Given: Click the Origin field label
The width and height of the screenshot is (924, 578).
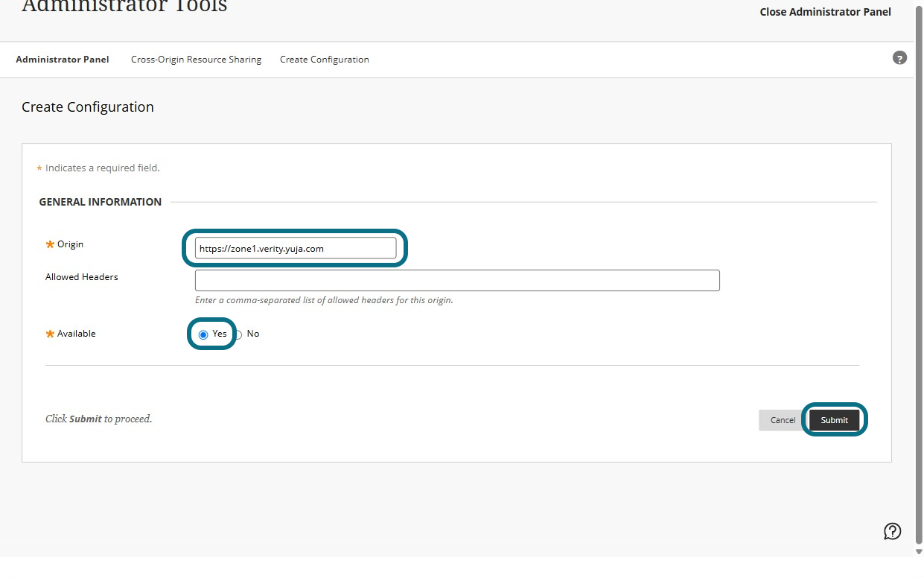Looking at the screenshot, I should 70,244.
